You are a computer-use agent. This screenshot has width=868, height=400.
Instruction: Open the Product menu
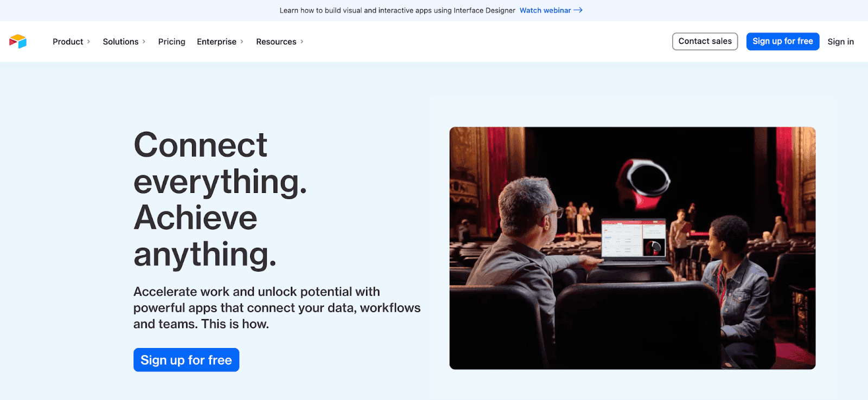[68, 42]
